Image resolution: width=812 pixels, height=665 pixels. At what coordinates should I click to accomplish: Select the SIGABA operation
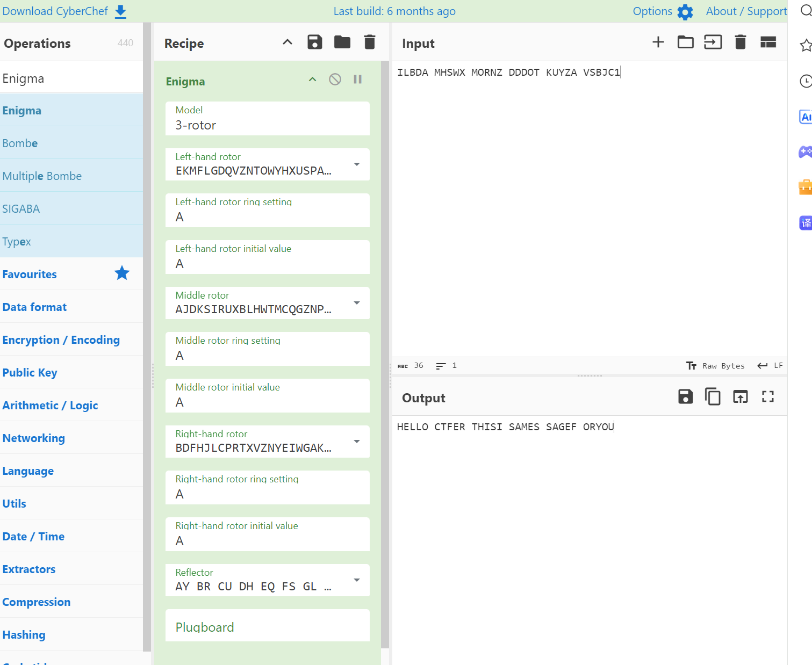pyautogui.click(x=71, y=208)
